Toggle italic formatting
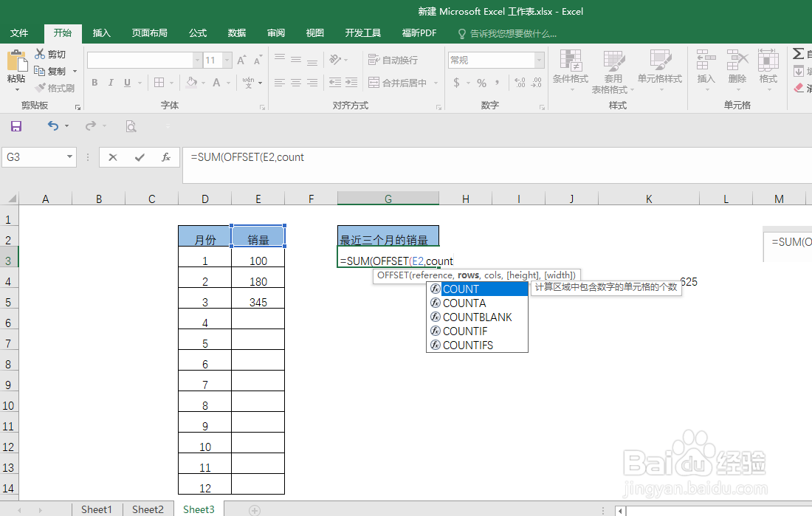812x516 pixels. pyautogui.click(x=111, y=83)
